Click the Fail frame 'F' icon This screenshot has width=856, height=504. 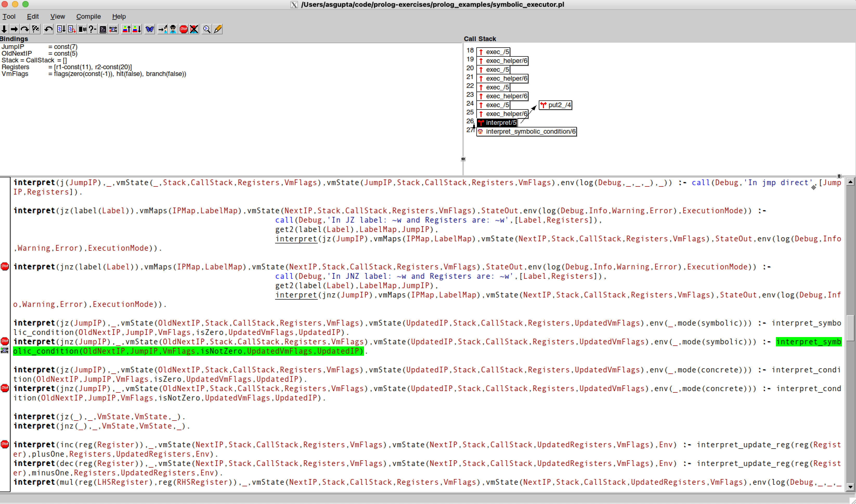pyautogui.click(x=113, y=29)
